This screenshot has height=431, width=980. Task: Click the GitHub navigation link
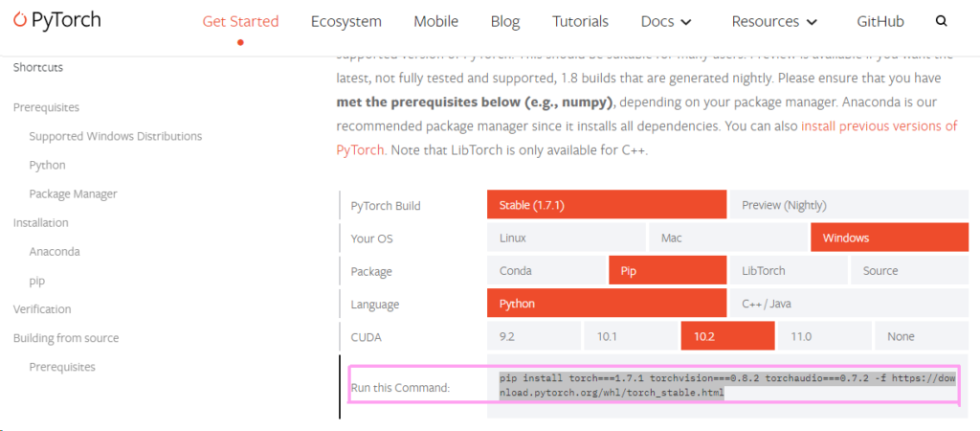(880, 21)
